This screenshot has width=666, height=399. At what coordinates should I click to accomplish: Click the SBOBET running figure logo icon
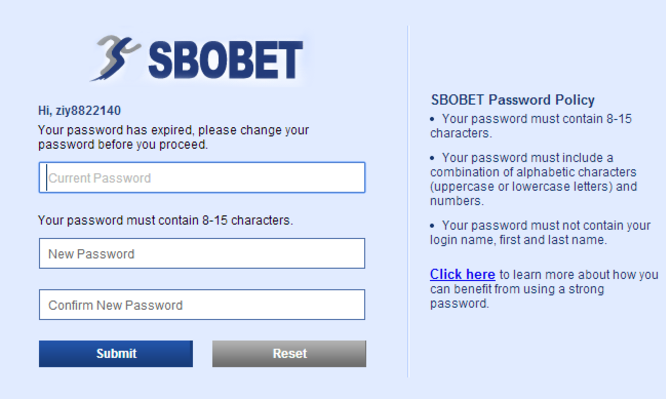(x=115, y=58)
